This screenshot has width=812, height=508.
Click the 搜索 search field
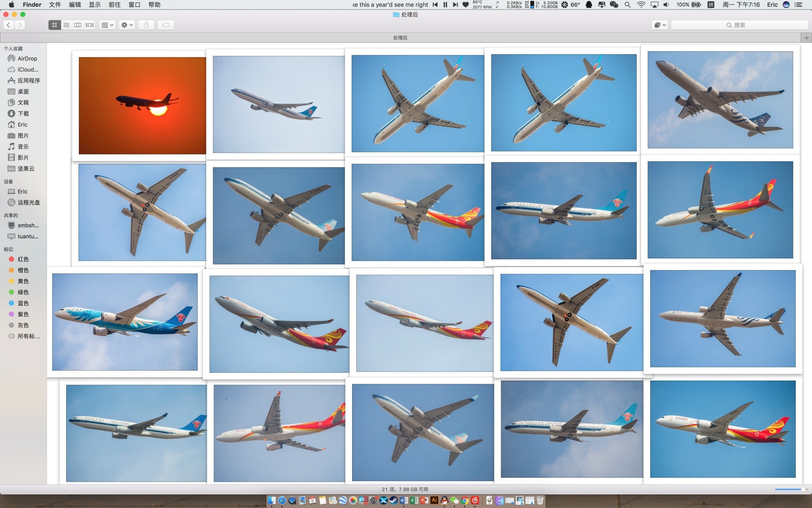(x=739, y=25)
